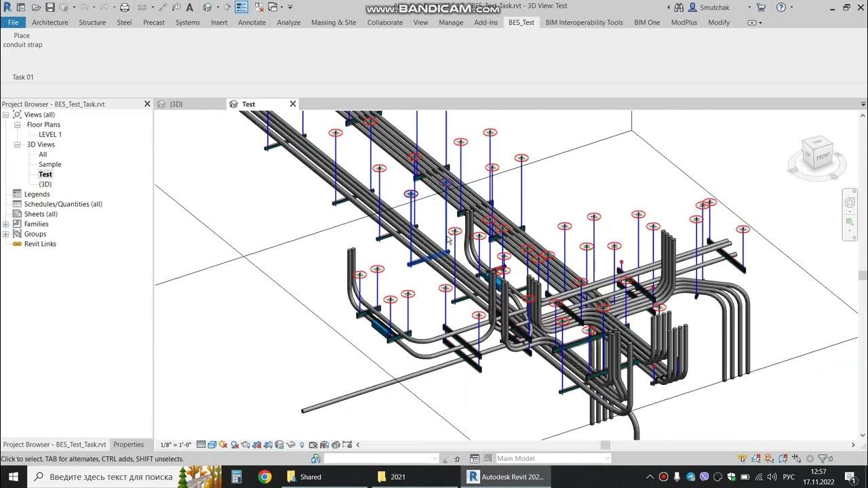
Task: Open Help question mark icon
Action: click(x=781, y=7)
